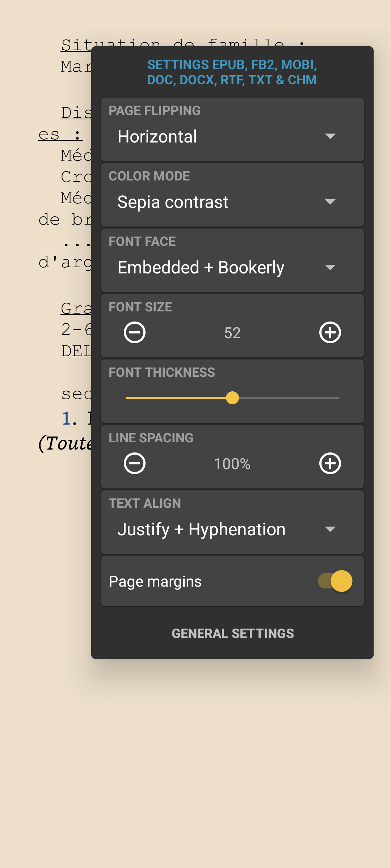Image resolution: width=391 pixels, height=868 pixels.
Task: Increase font size with plus icon
Action: coord(330,332)
